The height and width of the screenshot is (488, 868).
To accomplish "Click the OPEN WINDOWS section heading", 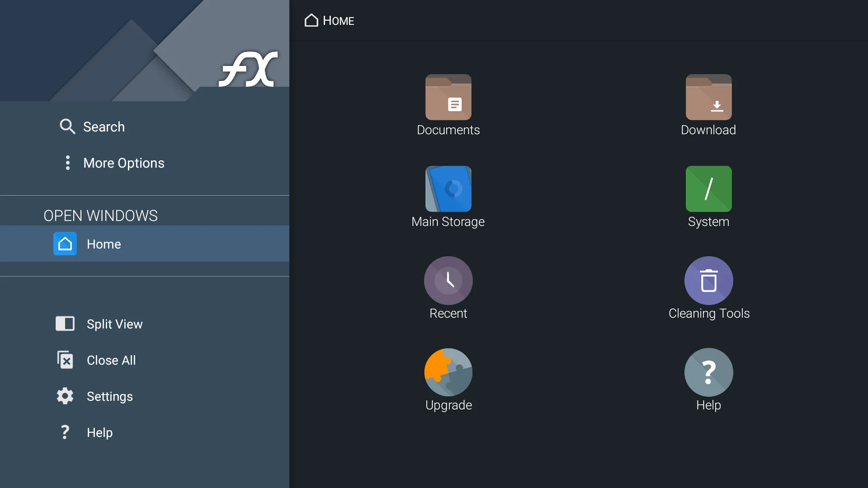I will pos(100,216).
